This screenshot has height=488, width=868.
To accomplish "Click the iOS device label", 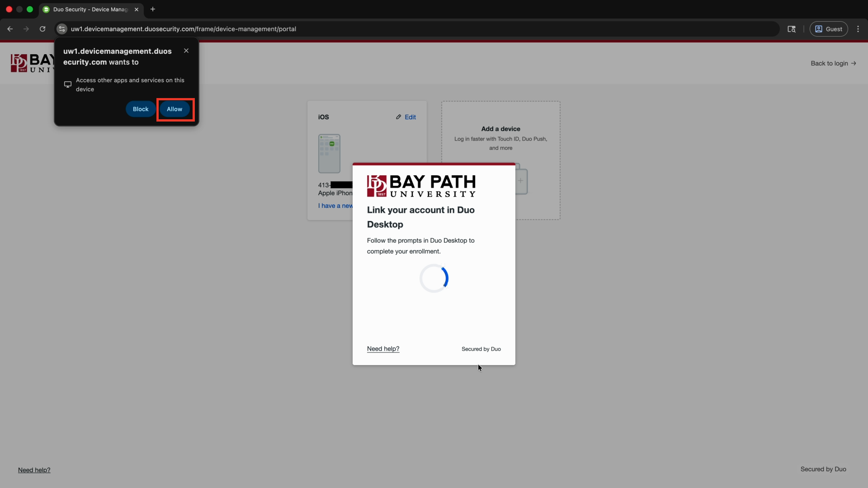I will pos(324,117).
